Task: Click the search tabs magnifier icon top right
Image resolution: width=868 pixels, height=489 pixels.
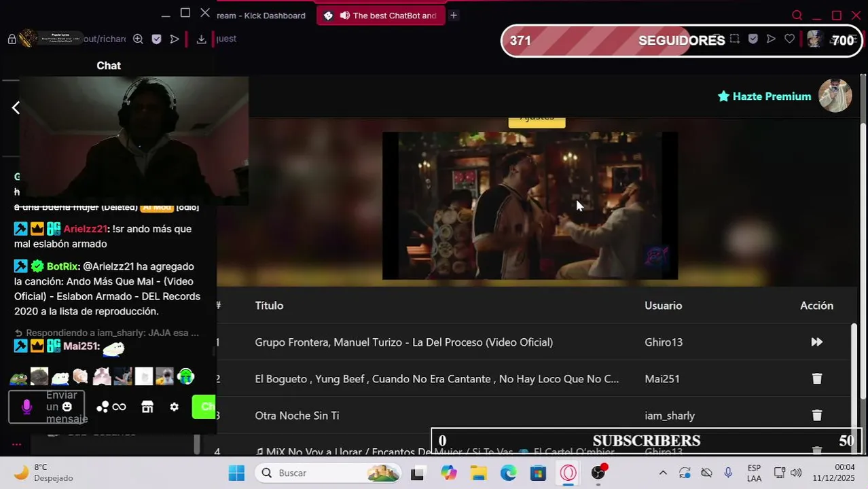Action: [x=797, y=15]
